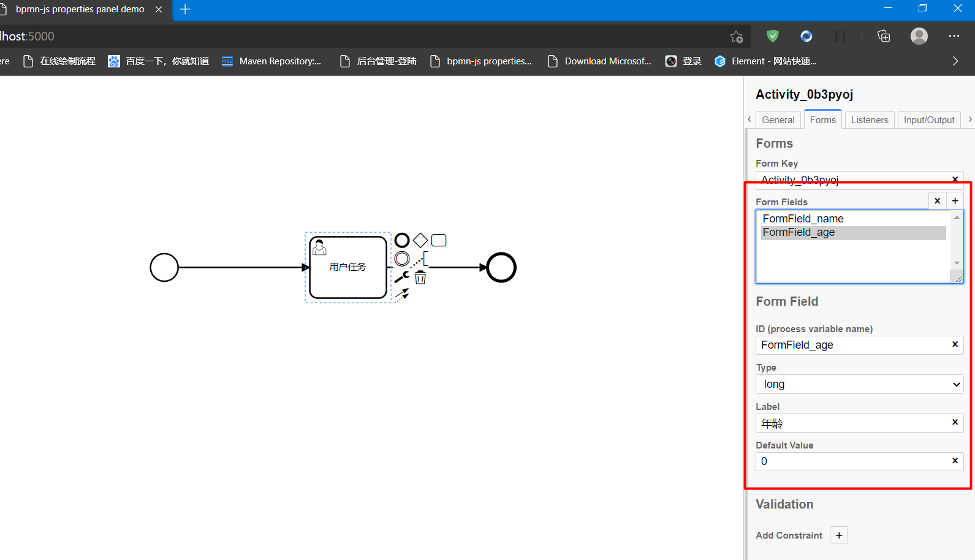Open the browser profile avatar
975x560 pixels.
click(919, 36)
